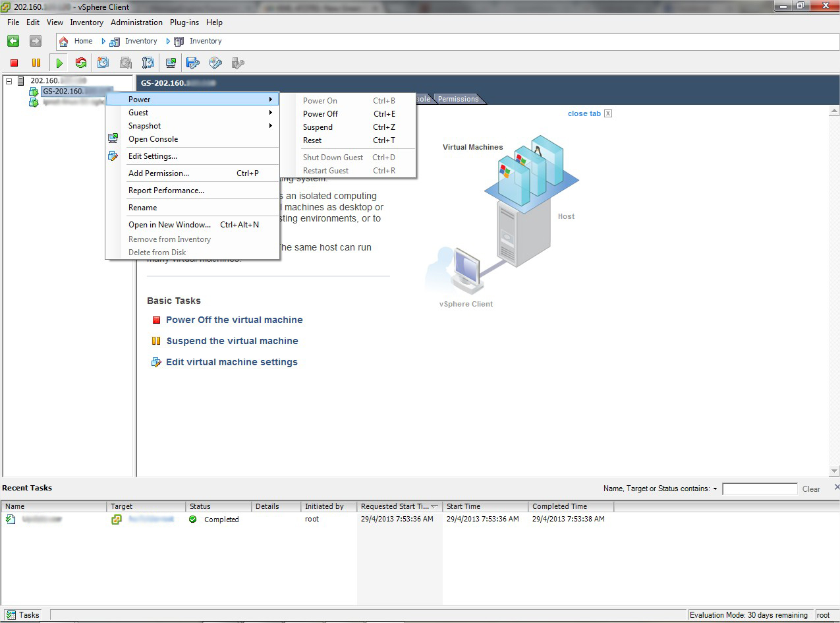
Task: Click the close tab link
Action: click(584, 113)
